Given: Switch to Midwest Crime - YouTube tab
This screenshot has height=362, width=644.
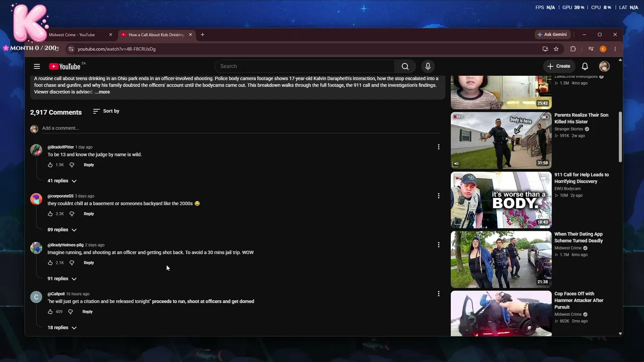Looking at the screenshot, I should pyautogui.click(x=72, y=35).
